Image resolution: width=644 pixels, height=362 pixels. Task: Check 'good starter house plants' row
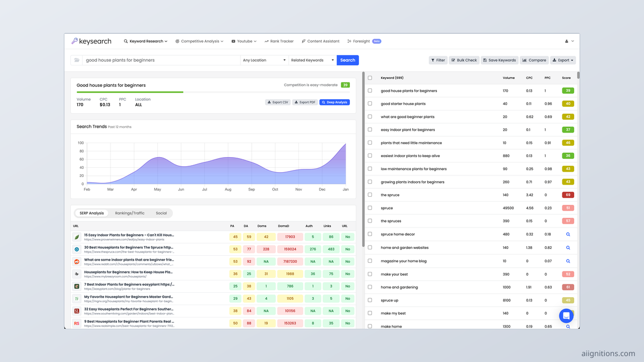pos(370,104)
